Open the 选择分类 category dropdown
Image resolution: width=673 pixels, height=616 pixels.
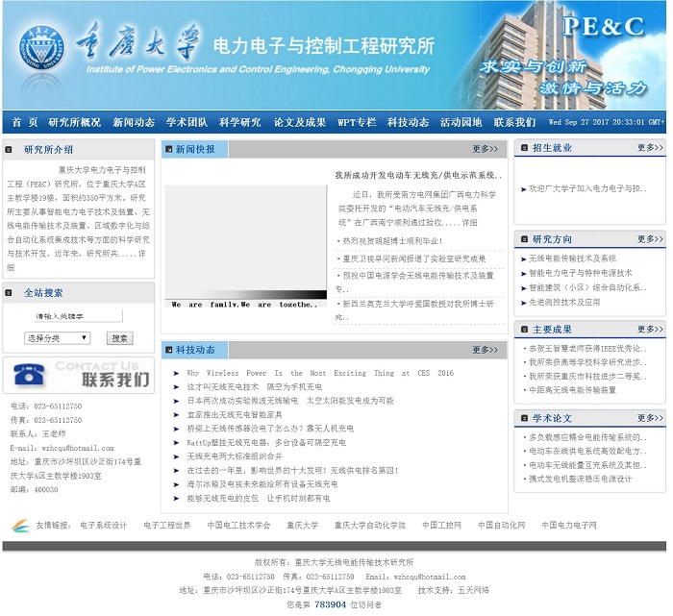(x=57, y=338)
